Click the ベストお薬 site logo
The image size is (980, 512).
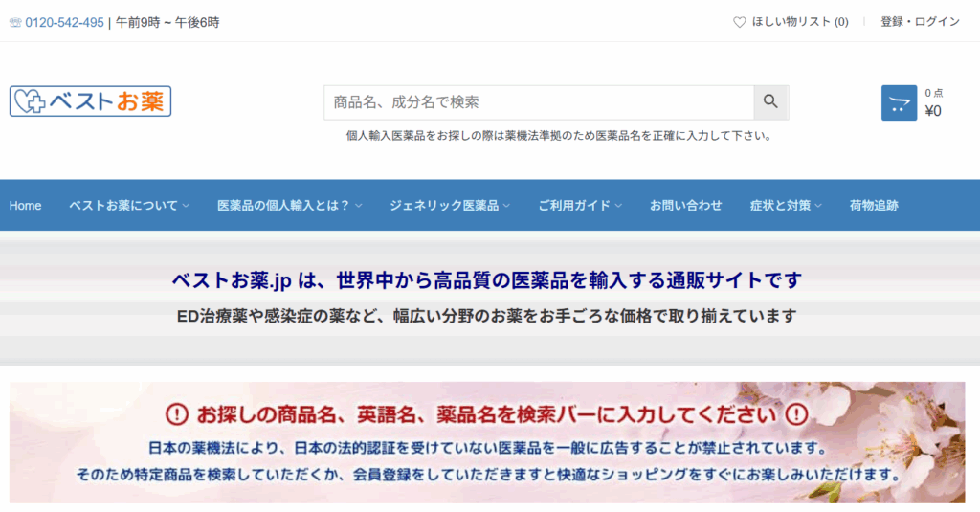coord(91,101)
